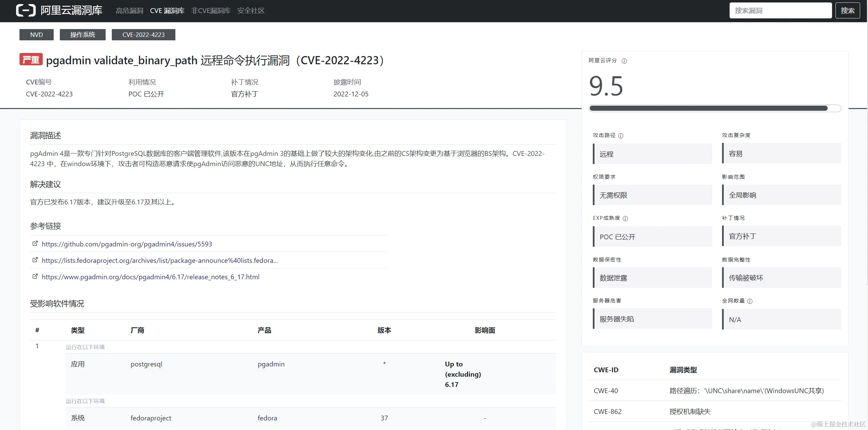Click the 操作系统 tag button
The width and height of the screenshot is (868, 430).
[82, 35]
